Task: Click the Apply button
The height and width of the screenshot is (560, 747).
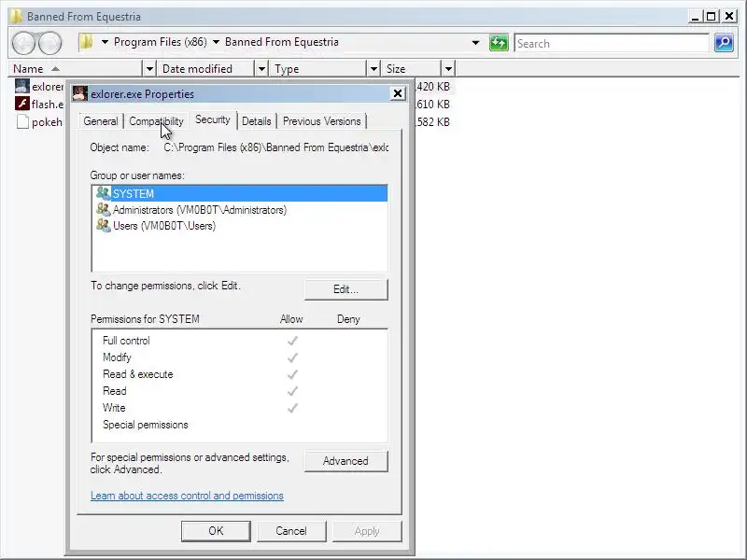Action: pos(367,530)
